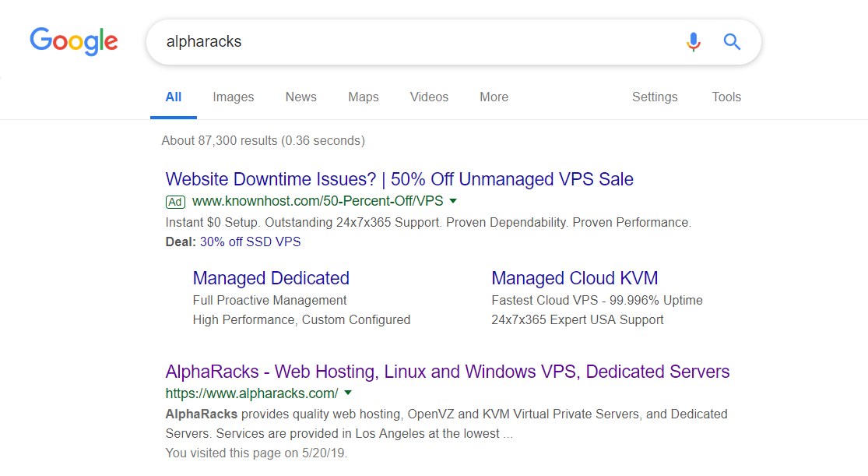
Task: Click the bold 'Deal:' label
Action: 181,242
